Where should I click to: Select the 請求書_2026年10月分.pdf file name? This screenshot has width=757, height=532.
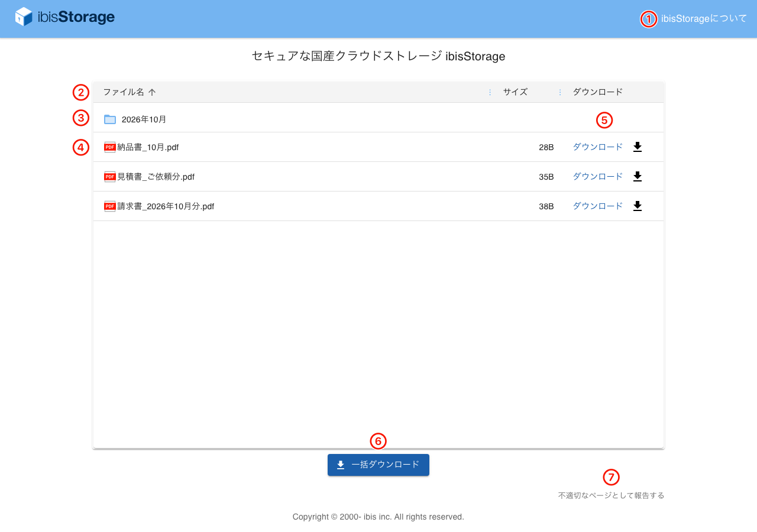(x=166, y=206)
